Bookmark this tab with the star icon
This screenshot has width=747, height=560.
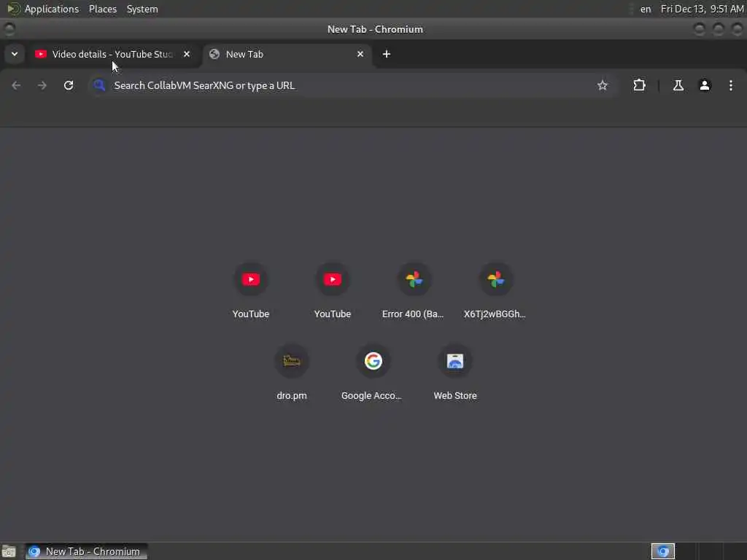coord(603,86)
